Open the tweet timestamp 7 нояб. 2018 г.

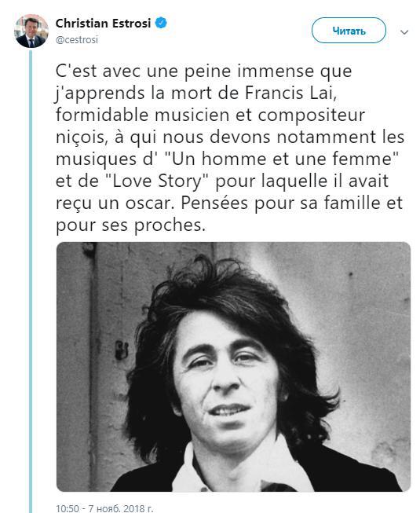121,508
